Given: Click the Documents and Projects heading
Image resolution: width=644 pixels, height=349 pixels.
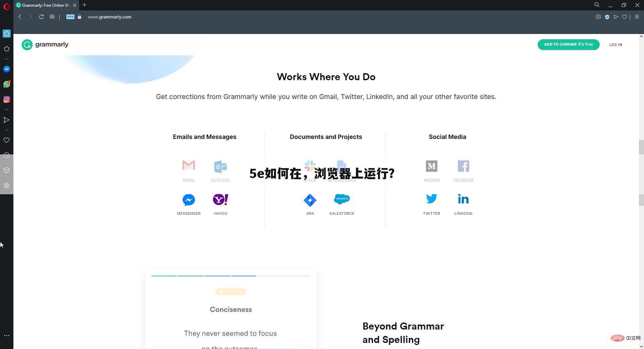Looking at the screenshot, I should point(326,137).
